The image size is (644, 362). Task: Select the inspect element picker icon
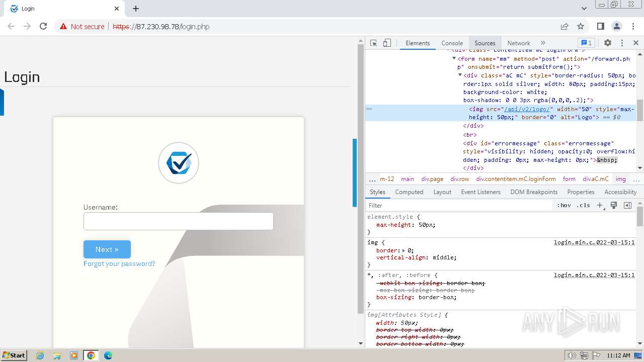[x=373, y=43]
